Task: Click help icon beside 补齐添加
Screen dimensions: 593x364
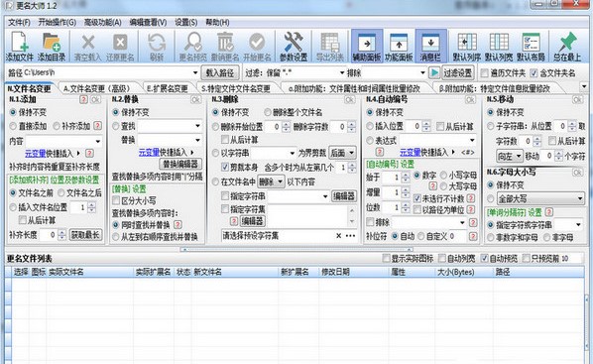Action: [x=97, y=126]
